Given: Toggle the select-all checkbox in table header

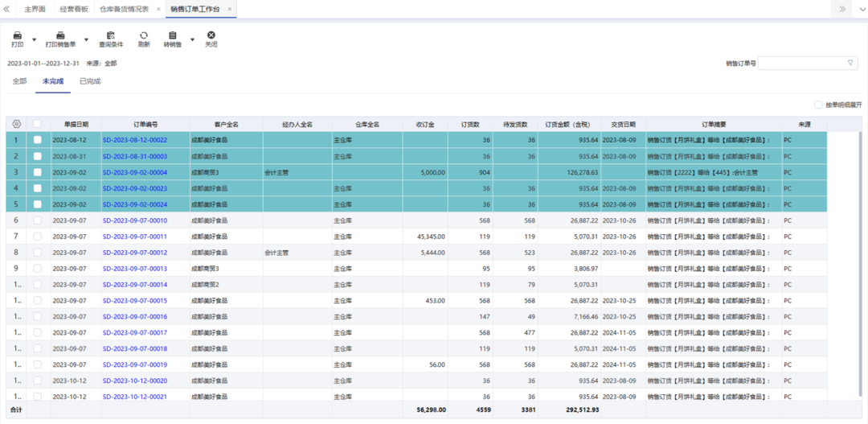Looking at the screenshot, I should pos(37,124).
